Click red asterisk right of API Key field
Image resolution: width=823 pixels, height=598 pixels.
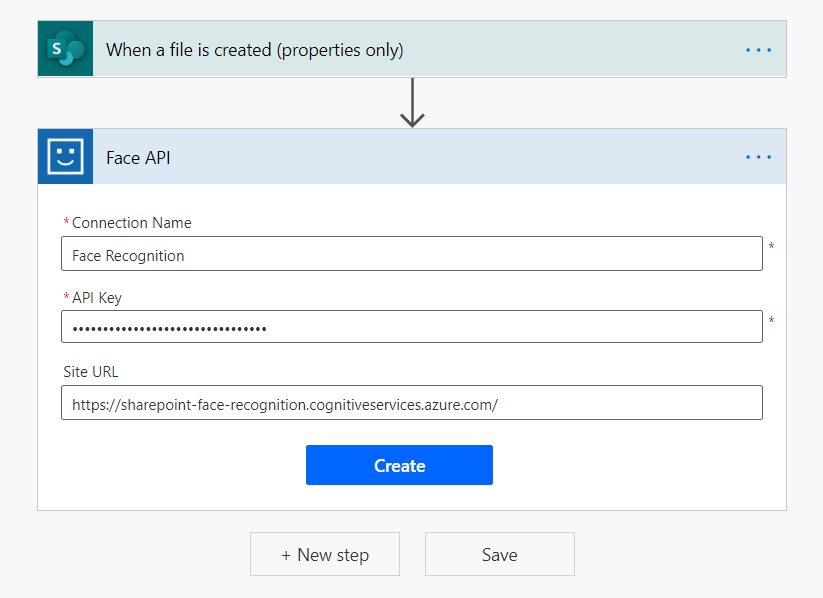(x=771, y=321)
